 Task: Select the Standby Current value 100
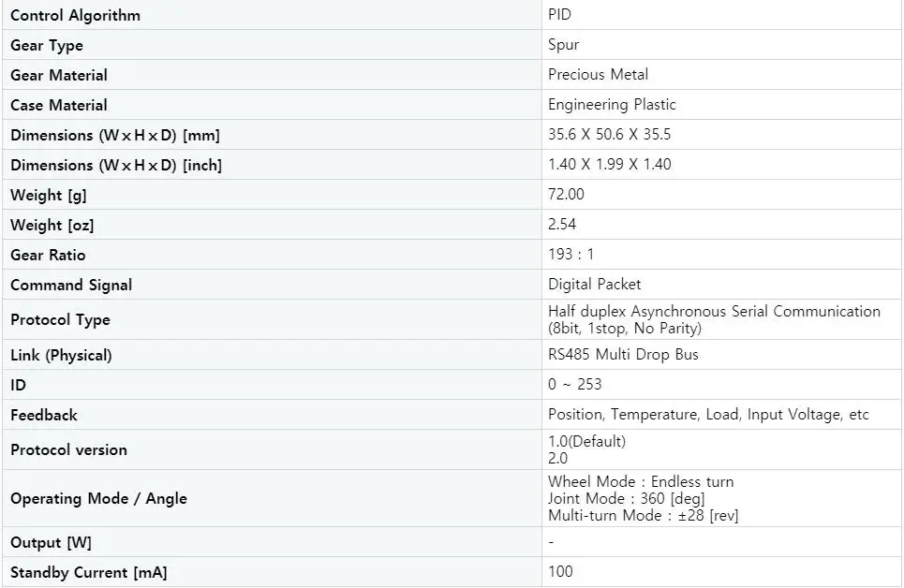tap(560, 572)
